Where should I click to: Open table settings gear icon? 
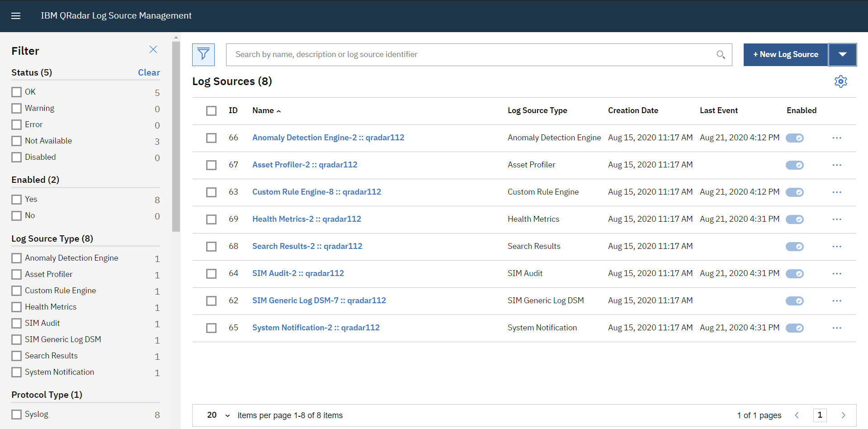pos(840,81)
